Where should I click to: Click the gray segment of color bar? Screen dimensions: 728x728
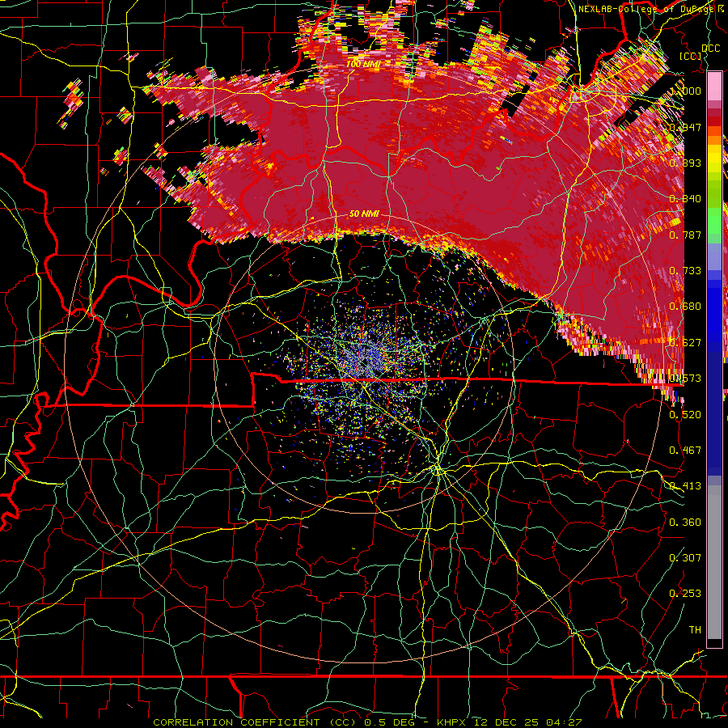pyautogui.click(x=714, y=562)
